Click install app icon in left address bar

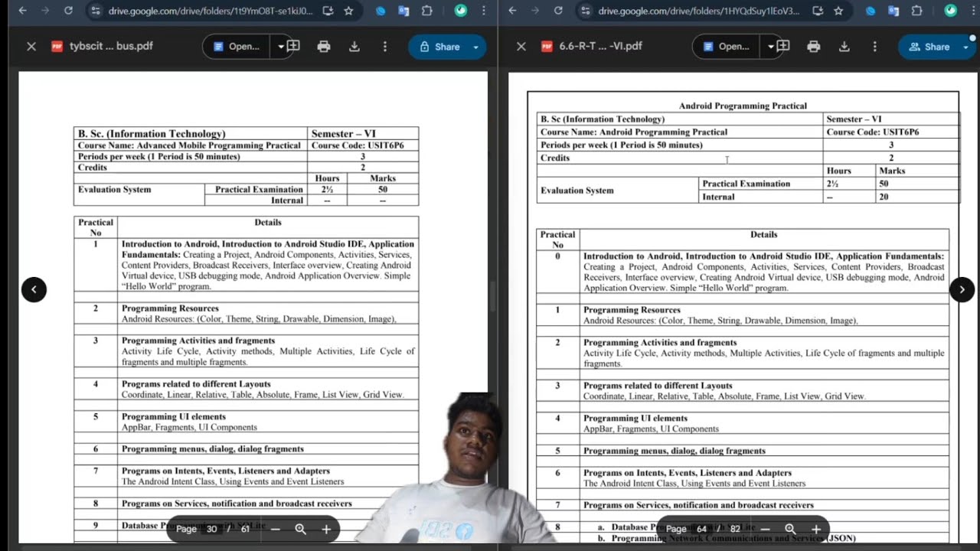click(x=328, y=11)
